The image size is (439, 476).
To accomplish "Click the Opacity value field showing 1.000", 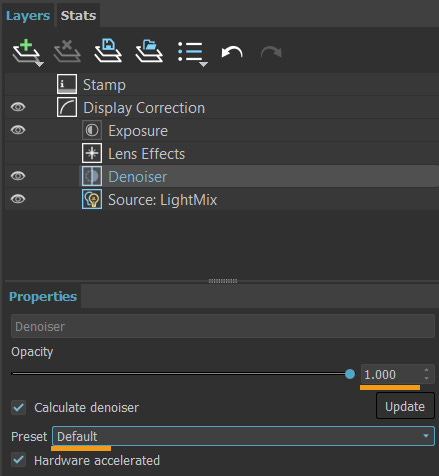I will [x=392, y=374].
